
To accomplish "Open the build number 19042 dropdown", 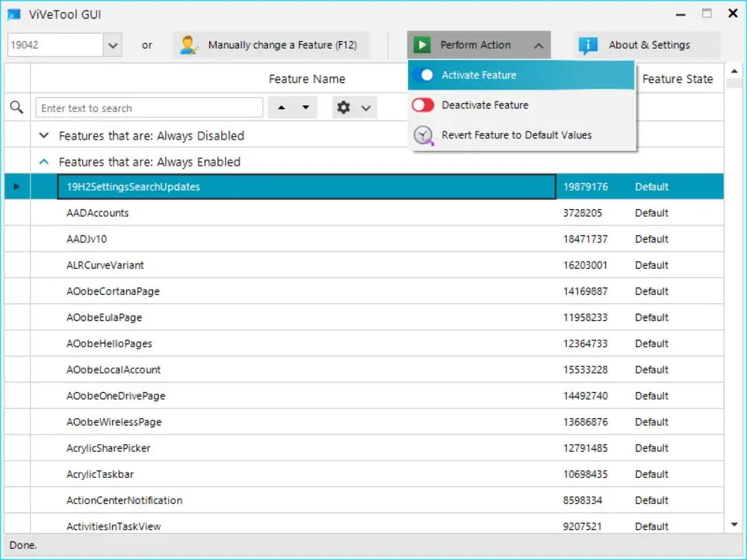I will pos(113,46).
